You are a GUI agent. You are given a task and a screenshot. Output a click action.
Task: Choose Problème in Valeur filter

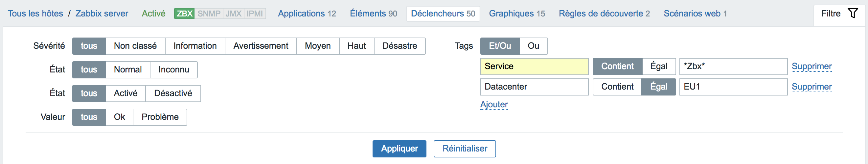coord(160,117)
